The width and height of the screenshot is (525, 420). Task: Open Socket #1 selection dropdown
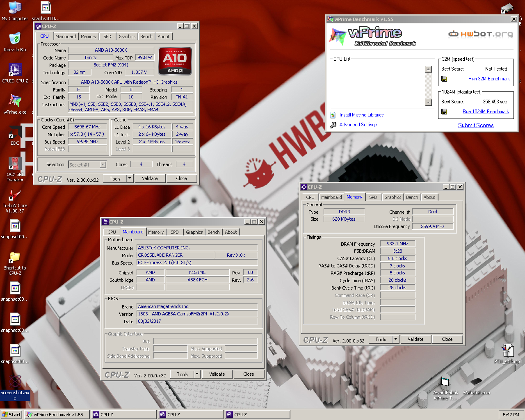[x=103, y=165]
